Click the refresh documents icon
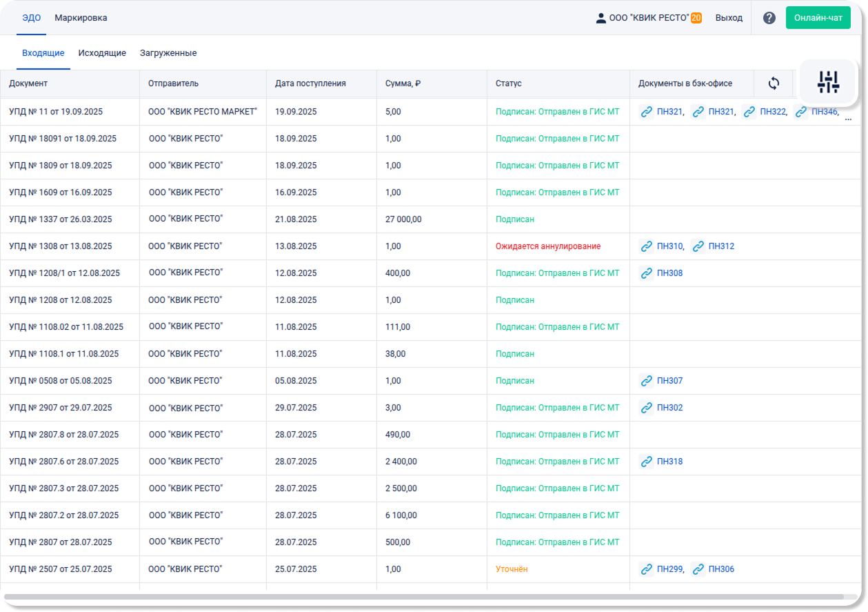Image resolution: width=868 pixels, height=612 pixels. coord(774,83)
